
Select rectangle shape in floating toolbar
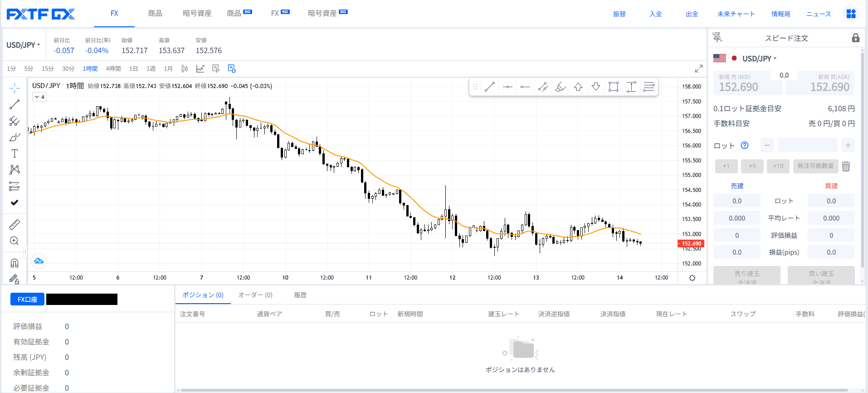[613, 87]
